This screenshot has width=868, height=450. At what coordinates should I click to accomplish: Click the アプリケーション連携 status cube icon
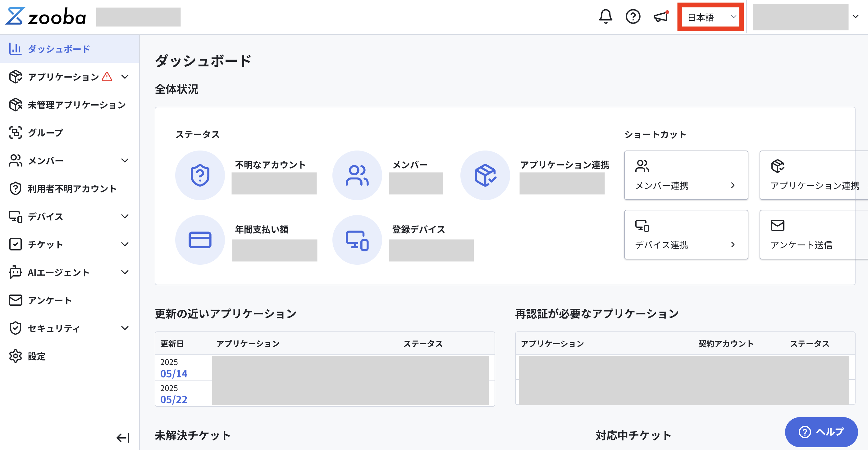point(485,175)
